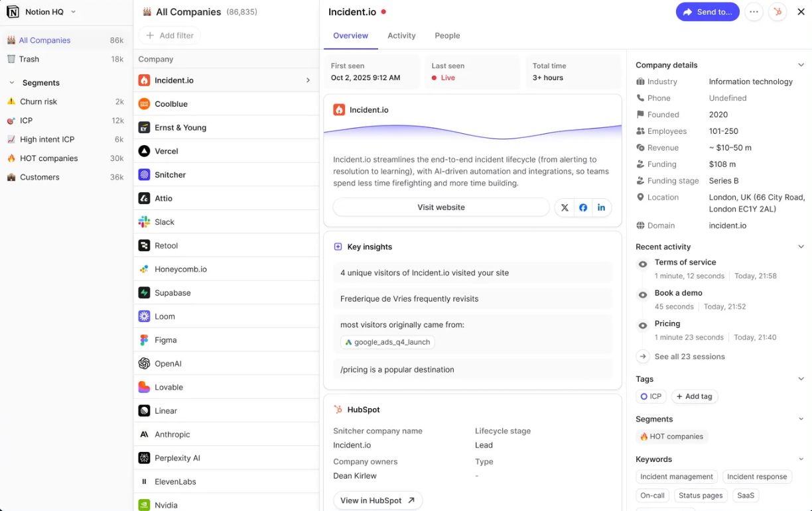Click the Add filter button
This screenshot has width=812, height=511.
tap(169, 35)
